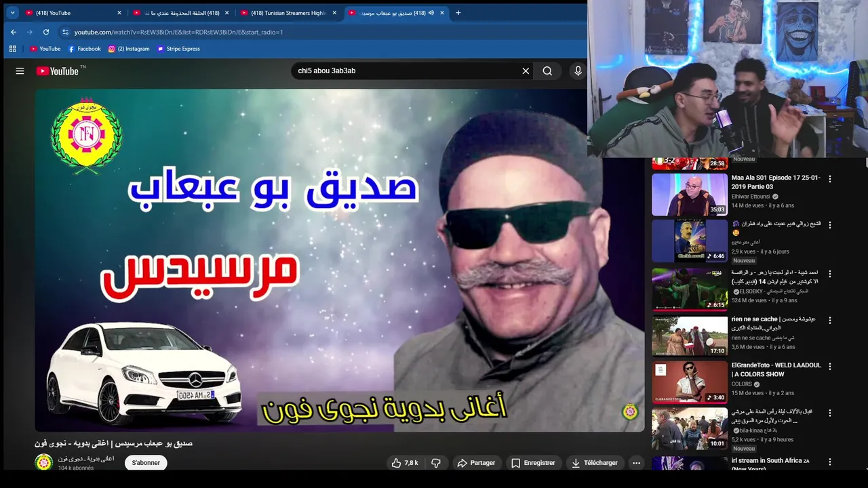
Task: Open the 10:01 market video thumbnail
Action: [690, 429]
